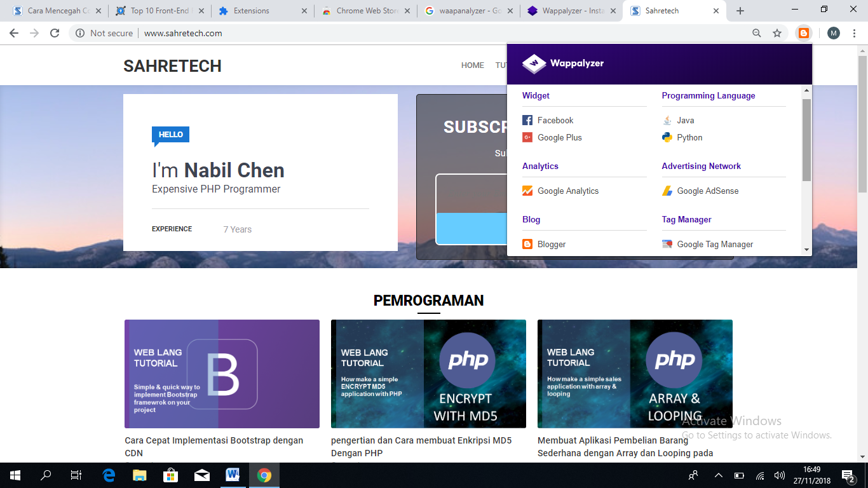Image resolution: width=868 pixels, height=488 pixels.
Task: Click the Google Plus icon under Widget
Action: point(527,137)
